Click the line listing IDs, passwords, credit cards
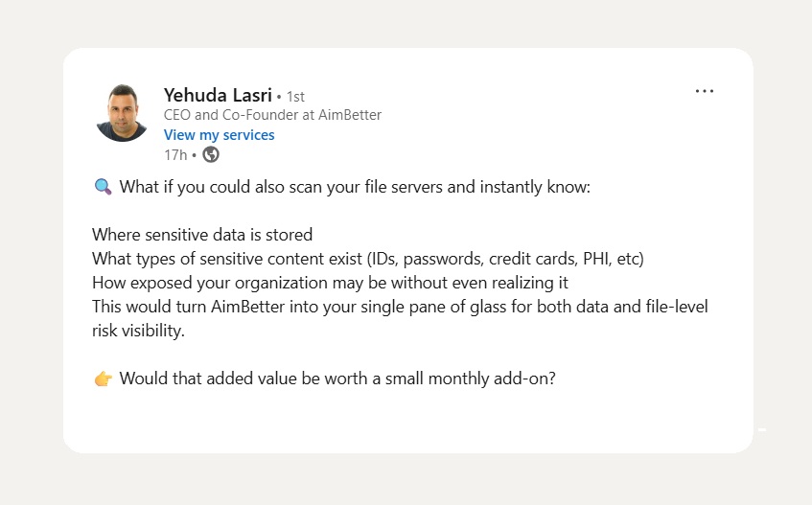The height and width of the screenshot is (505, 812). click(x=368, y=259)
